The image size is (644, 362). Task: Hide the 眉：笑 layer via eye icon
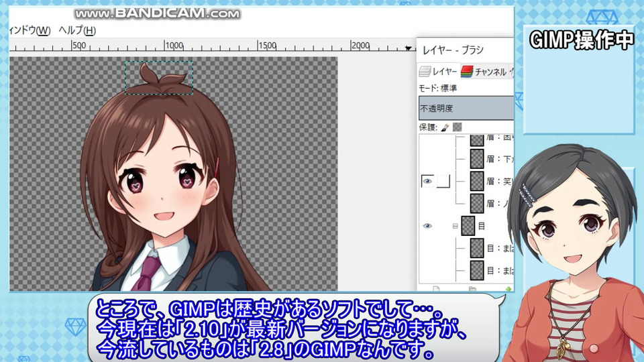[x=427, y=181]
